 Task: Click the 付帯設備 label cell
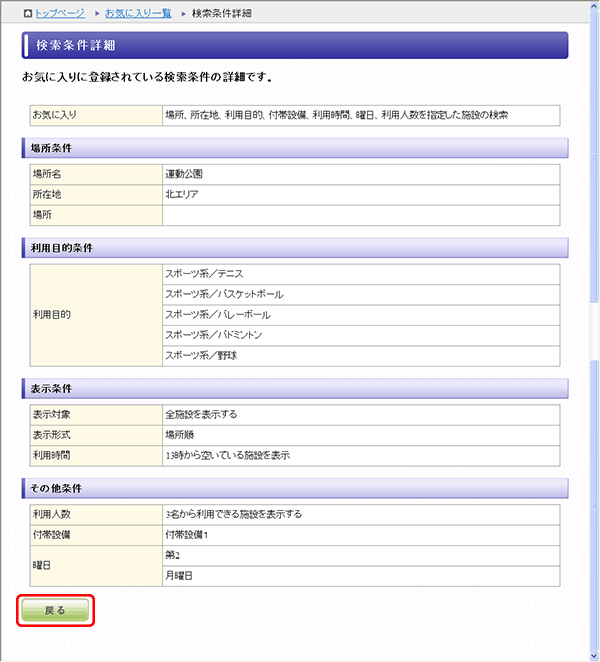[x=96, y=535]
